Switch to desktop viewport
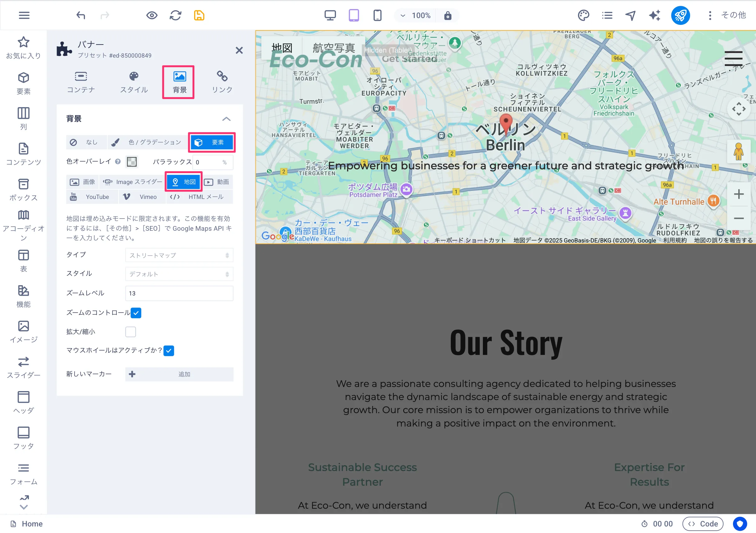This screenshot has height=533, width=756. (x=330, y=16)
